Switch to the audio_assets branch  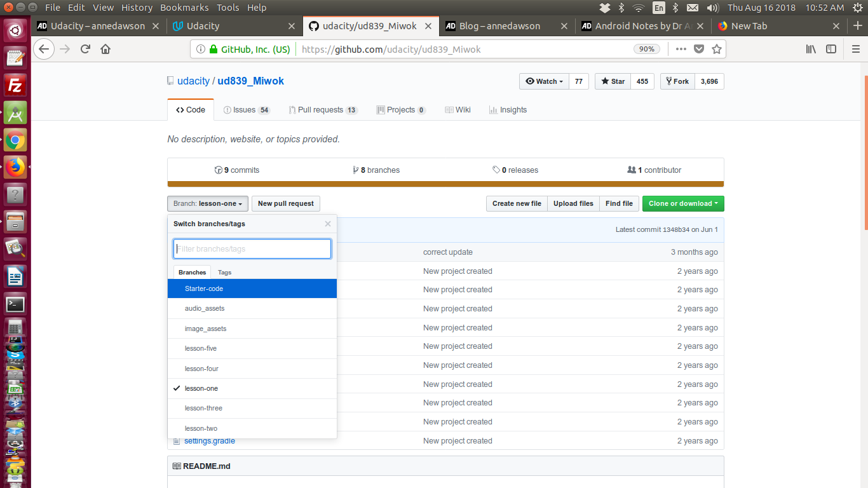[252, 308]
